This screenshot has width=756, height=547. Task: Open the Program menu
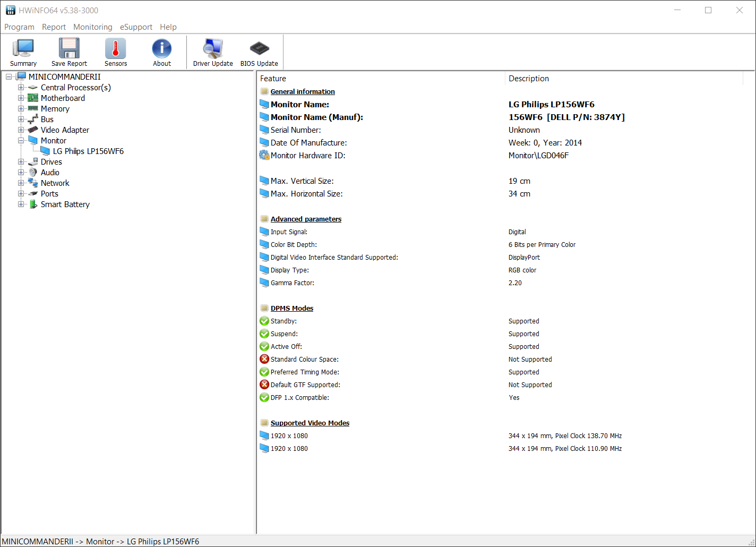19,27
